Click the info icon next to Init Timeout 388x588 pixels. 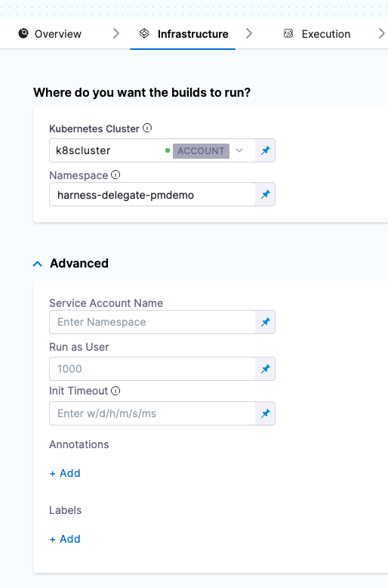115,391
